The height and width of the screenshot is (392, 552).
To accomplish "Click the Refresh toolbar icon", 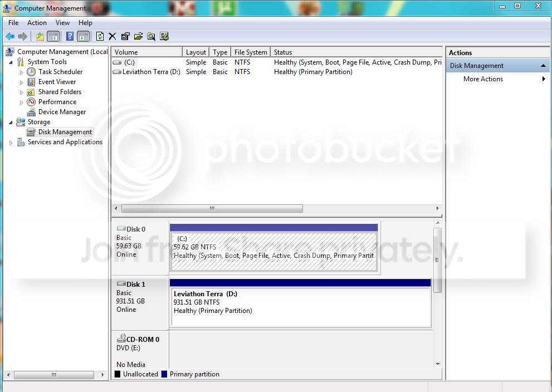I will (100, 36).
